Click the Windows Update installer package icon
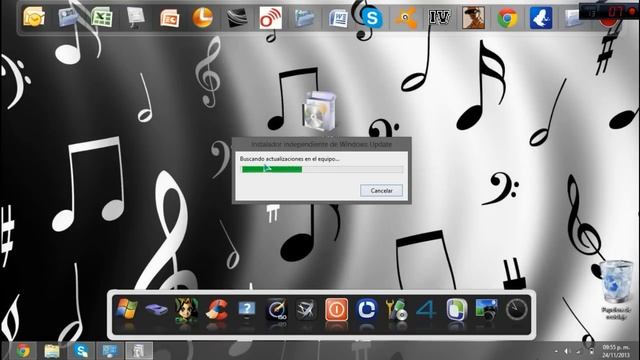640x360 pixels. [x=319, y=111]
